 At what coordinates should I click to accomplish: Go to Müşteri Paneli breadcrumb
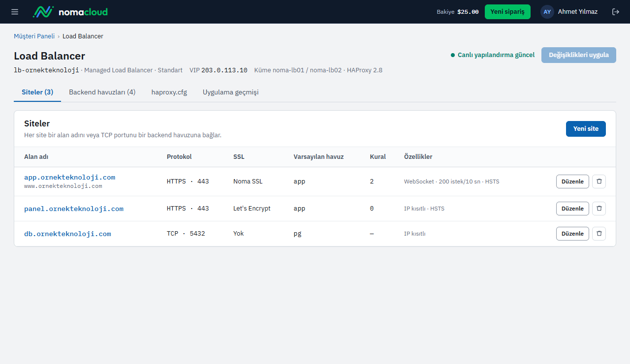[34, 36]
